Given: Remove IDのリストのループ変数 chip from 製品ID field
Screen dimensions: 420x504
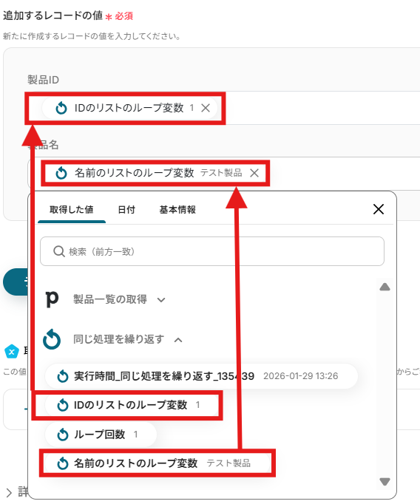Looking at the screenshot, I should point(206,108).
